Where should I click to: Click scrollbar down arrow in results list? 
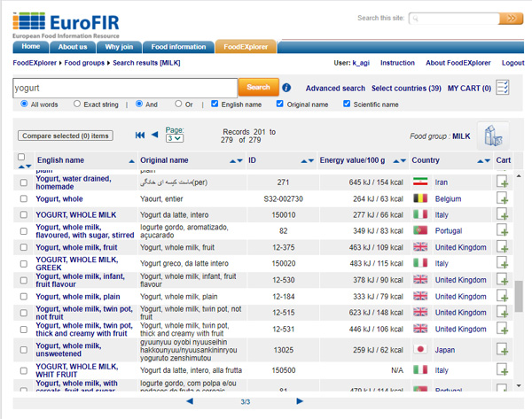point(519,385)
